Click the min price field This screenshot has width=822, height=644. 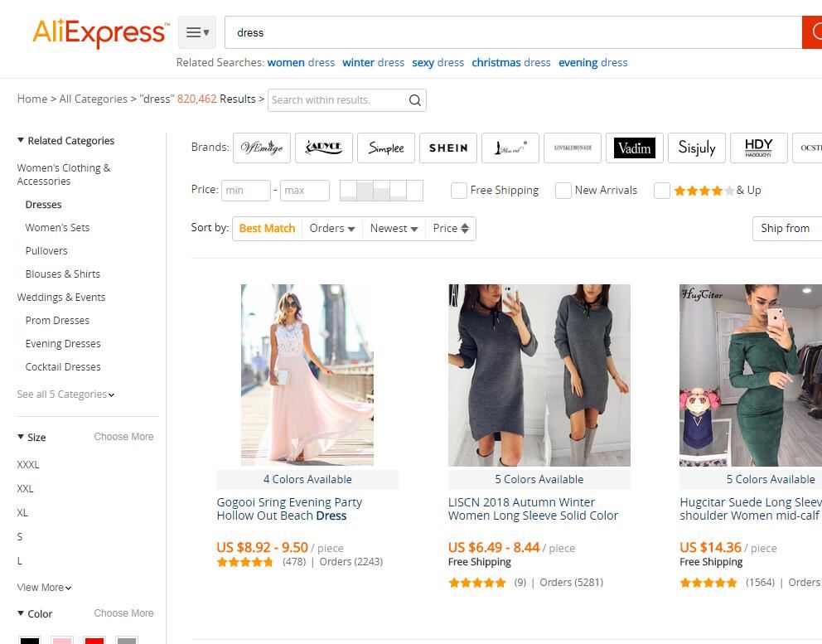click(x=246, y=191)
